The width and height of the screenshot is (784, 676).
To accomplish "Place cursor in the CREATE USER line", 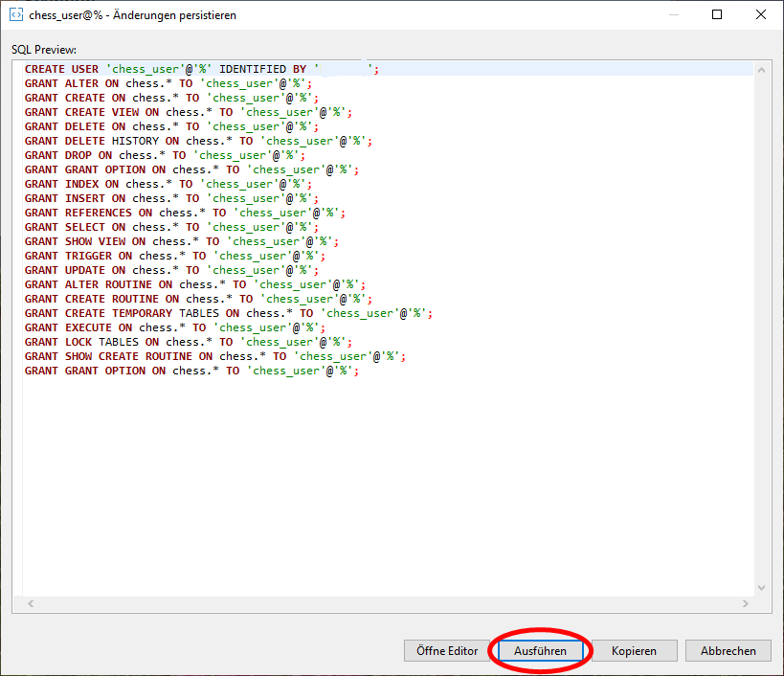I will (201, 69).
